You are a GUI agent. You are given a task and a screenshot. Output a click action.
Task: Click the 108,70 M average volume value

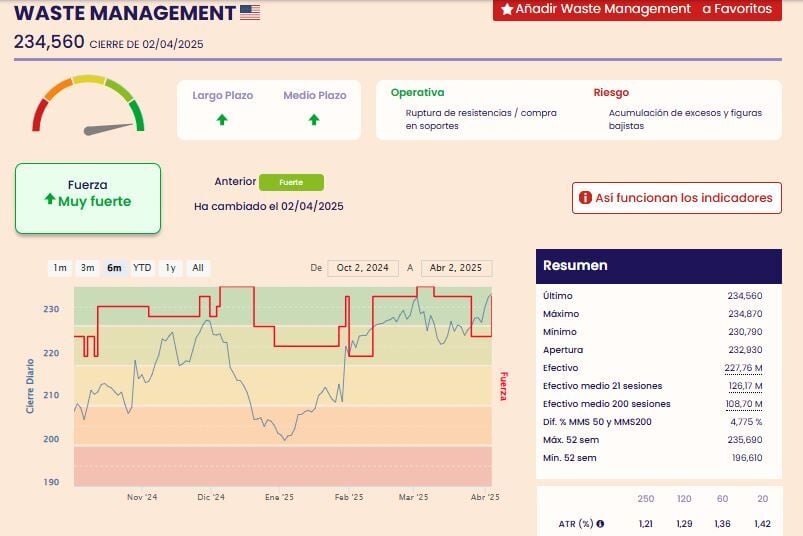pyautogui.click(x=744, y=404)
